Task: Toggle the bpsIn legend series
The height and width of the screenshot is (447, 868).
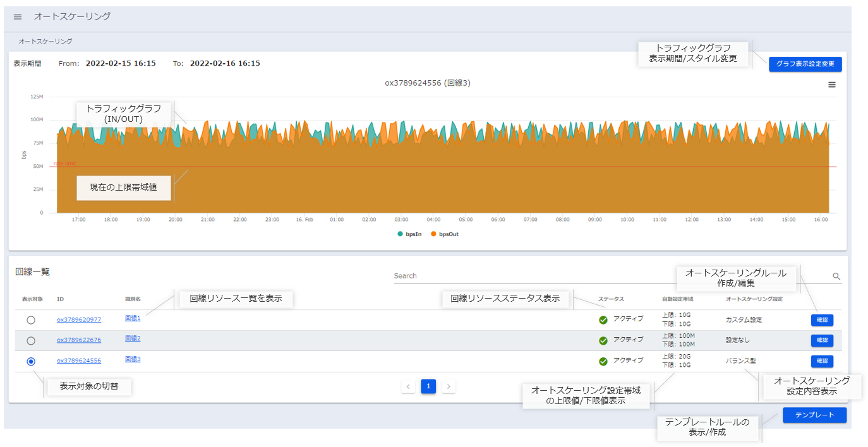Action: click(x=409, y=234)
